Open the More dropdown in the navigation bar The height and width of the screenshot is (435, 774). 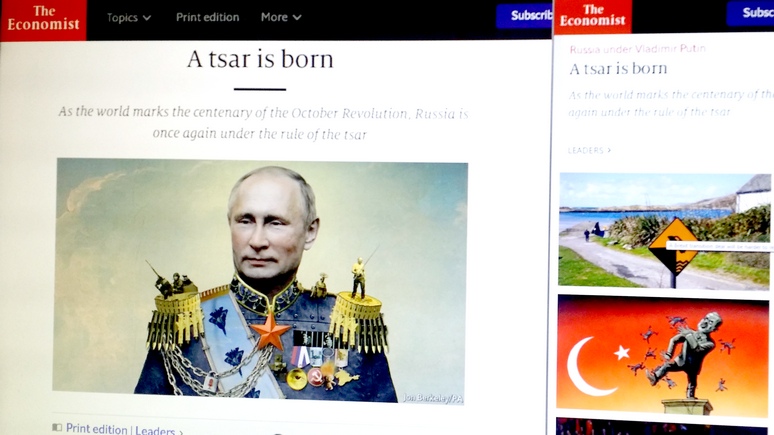pyautogui.click(x=281, y=17)
